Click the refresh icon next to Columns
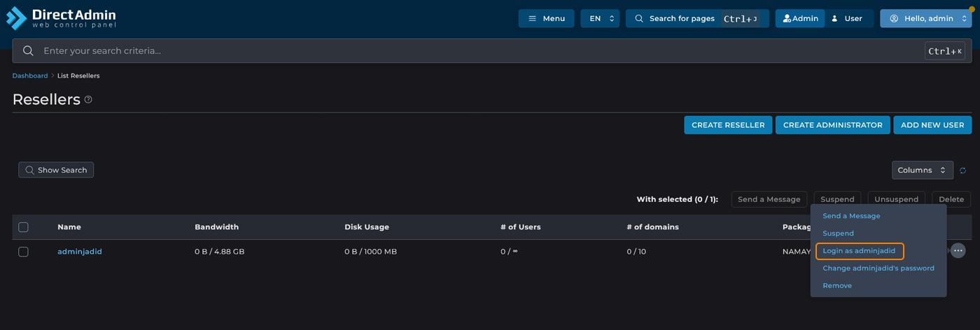Screen dimensions: 980x330 click(x=963, y=171)
